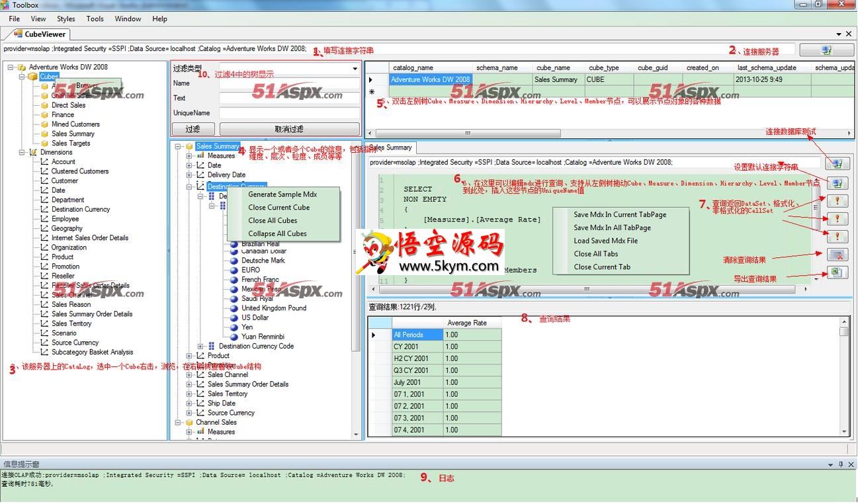
Task: Collapse the Sales Summary cube node
Action: coord(179,147)
